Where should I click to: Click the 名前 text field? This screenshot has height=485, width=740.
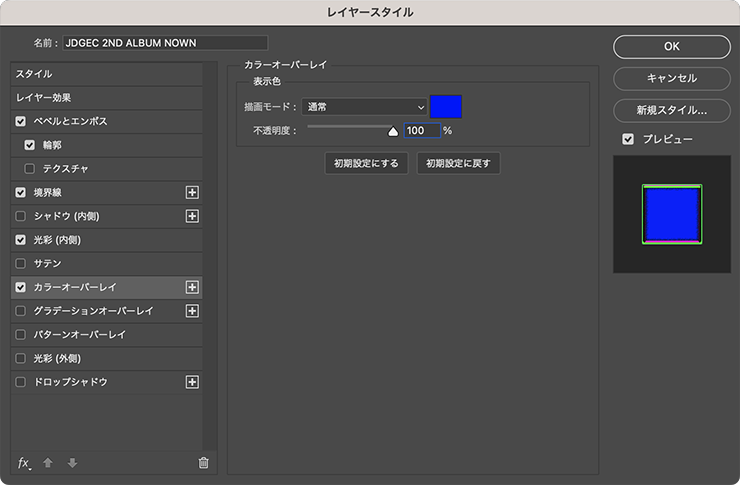point(165,43)
